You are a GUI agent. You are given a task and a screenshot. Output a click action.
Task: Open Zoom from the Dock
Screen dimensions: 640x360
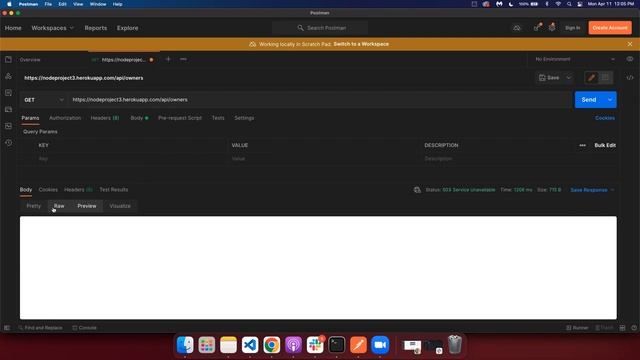pos(380,345)
